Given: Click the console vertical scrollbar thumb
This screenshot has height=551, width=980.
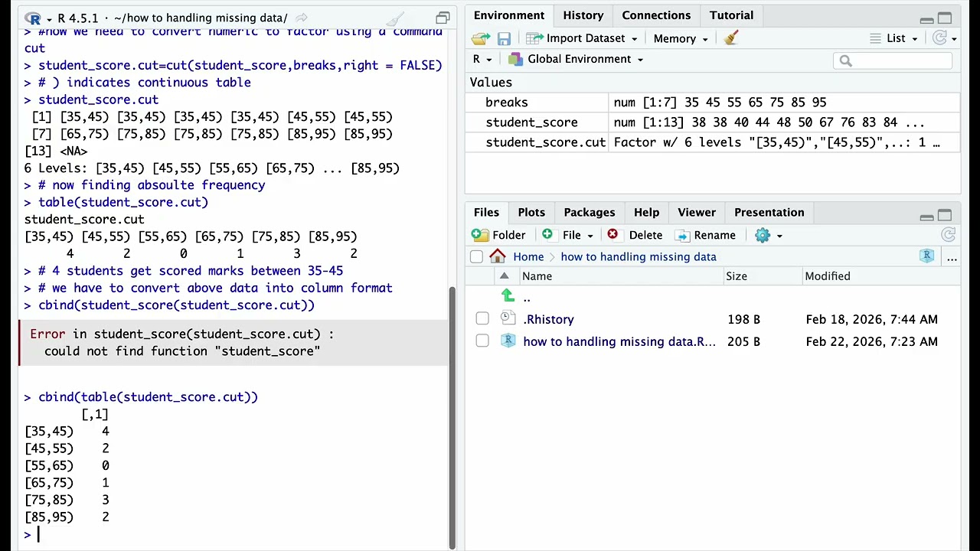Looking at the screenshot, I should tap(452, 417).
